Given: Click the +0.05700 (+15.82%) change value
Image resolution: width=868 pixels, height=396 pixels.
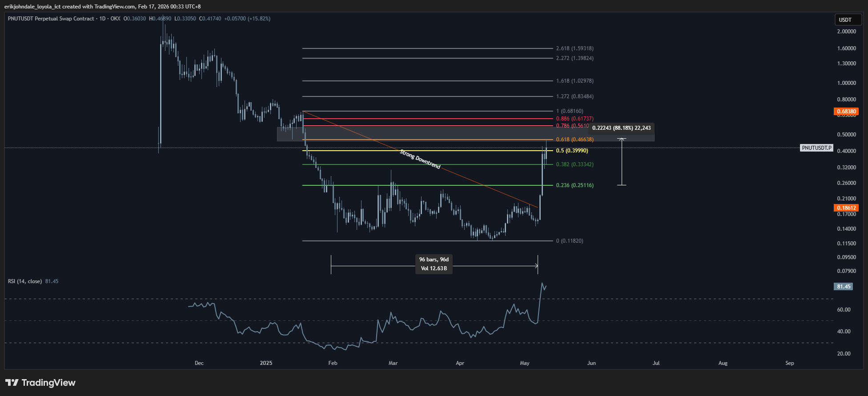Looking at the screenshot, I should [247, 19].
